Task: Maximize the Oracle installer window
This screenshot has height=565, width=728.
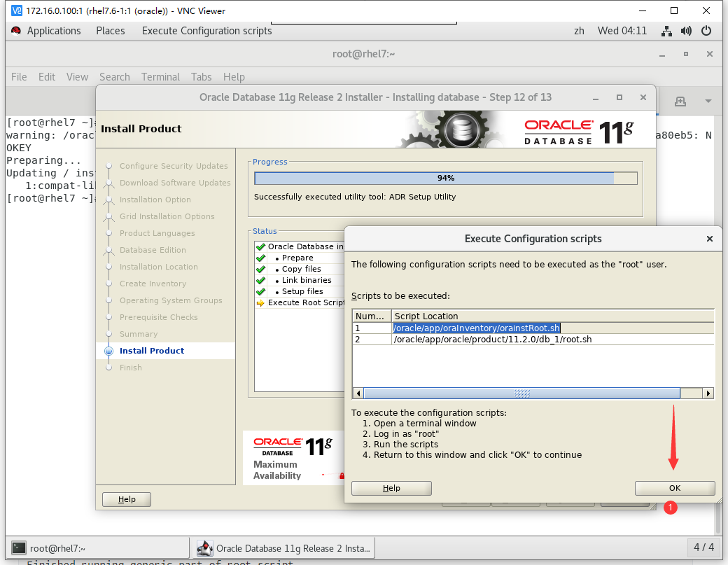Action: 619,97
